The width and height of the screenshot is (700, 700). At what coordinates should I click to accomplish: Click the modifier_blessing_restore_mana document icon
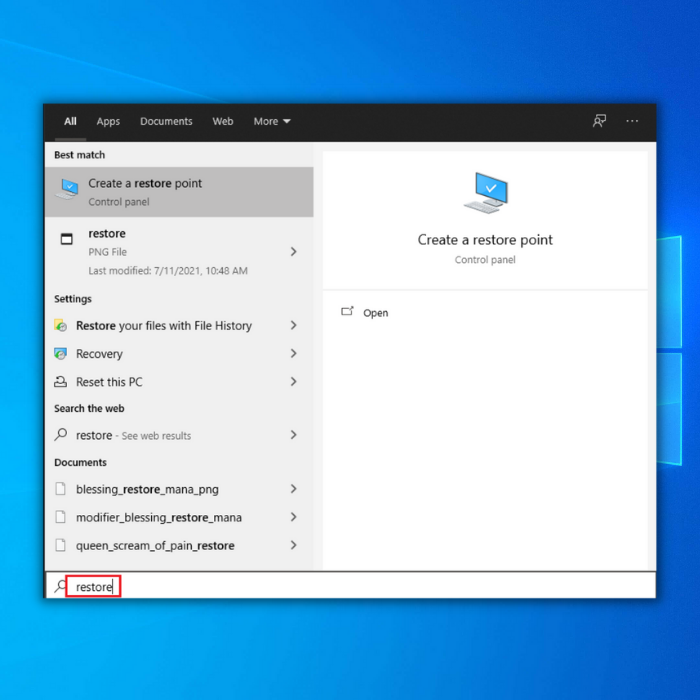click(x=60, y=517)
